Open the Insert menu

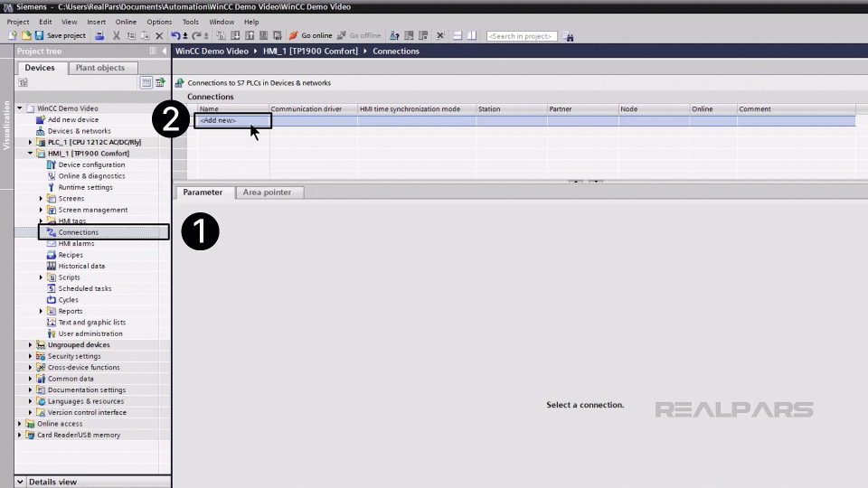(x=97, y=22)
